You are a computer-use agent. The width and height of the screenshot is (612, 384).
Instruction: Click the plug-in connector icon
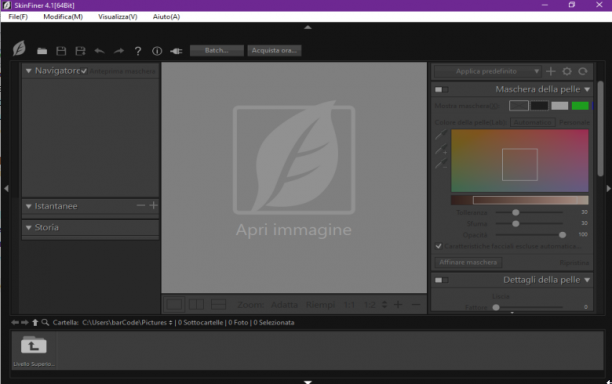pyautogui.click(x=176, y=51)
